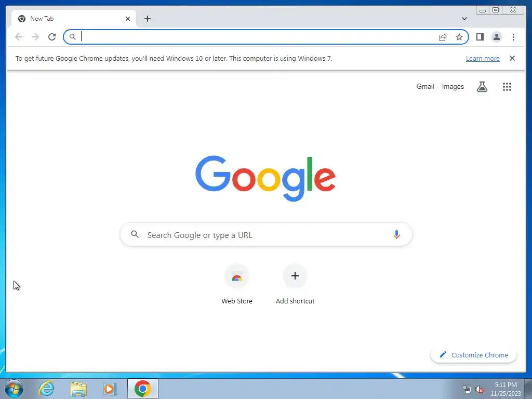Click the magnifier icon in search box
This screenshot has width=532, height=399.
coord(135,234)
